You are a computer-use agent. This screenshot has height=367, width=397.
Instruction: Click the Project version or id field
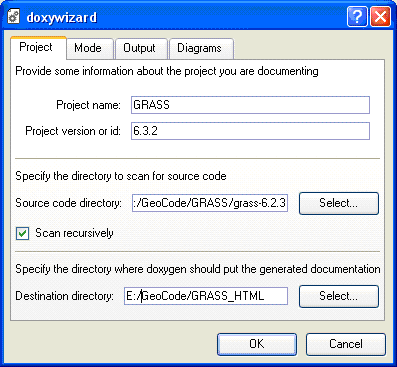click(x=250, y=131)
